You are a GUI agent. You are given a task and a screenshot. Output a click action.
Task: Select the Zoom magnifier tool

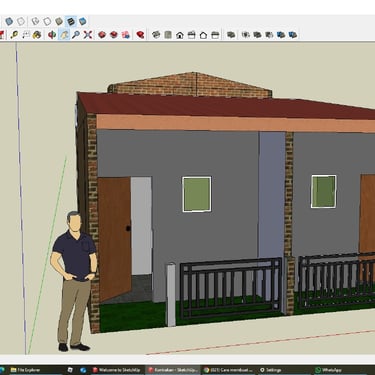point(76,34)
